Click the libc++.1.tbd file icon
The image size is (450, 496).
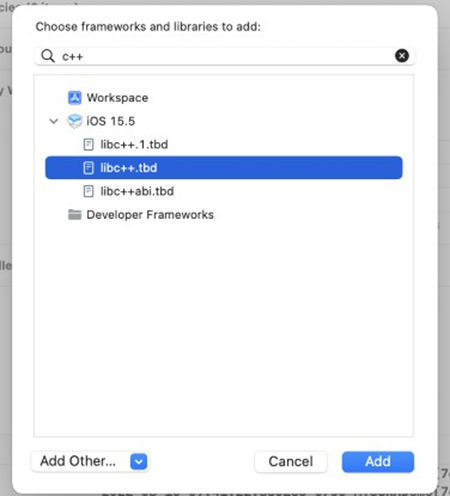tap(88, 144)
